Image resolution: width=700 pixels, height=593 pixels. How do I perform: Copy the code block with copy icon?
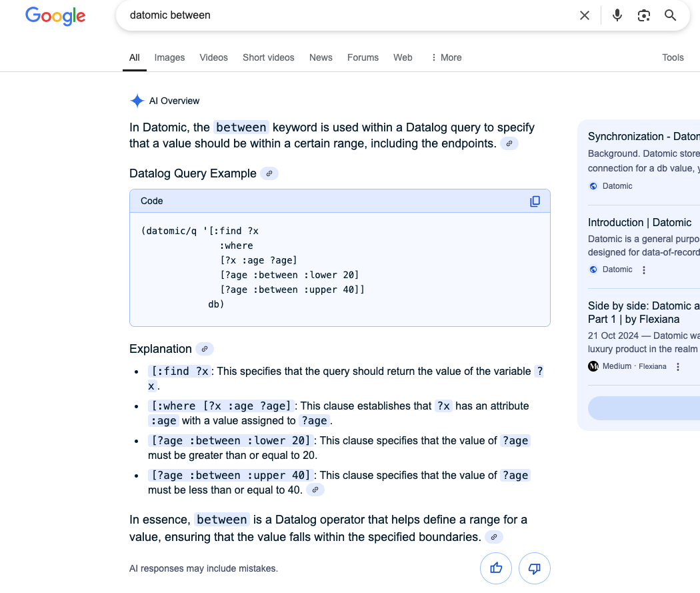point(535,201)
